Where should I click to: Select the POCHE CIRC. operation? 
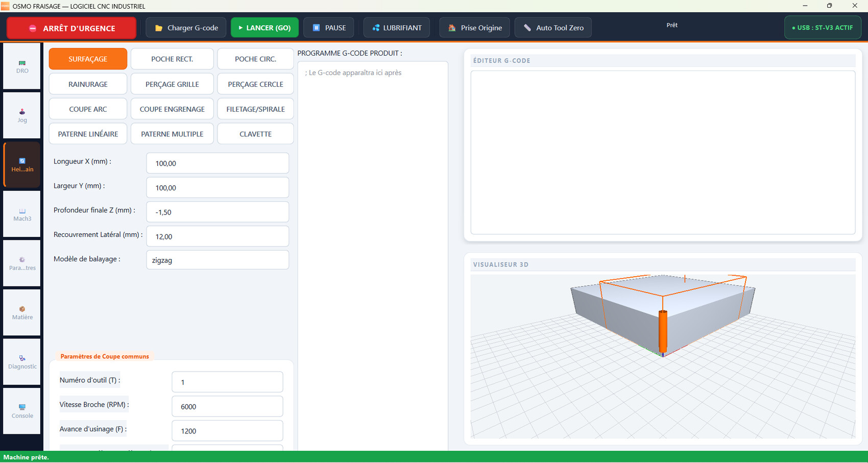[255, 59]
